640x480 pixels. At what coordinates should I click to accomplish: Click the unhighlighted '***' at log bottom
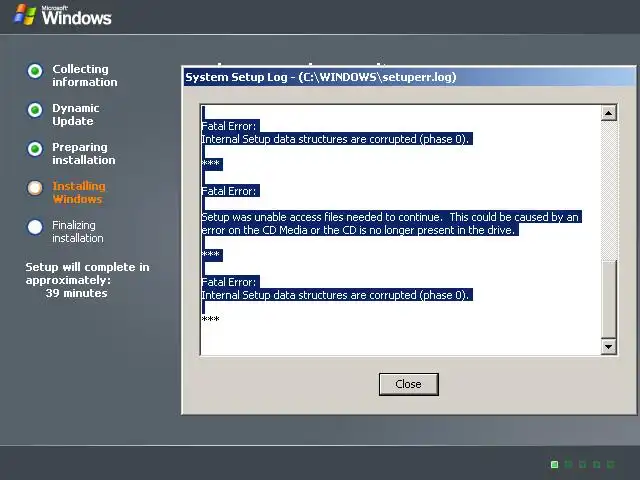pos(211,319)
